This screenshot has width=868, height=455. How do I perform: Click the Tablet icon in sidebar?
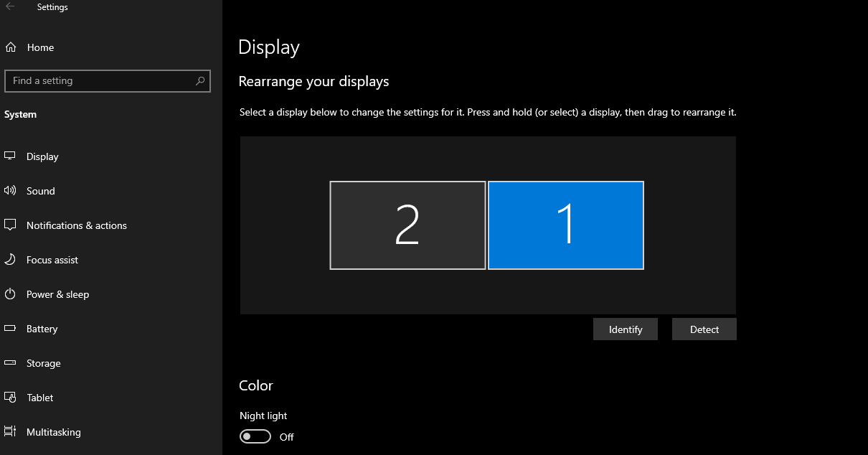[10, 398]
